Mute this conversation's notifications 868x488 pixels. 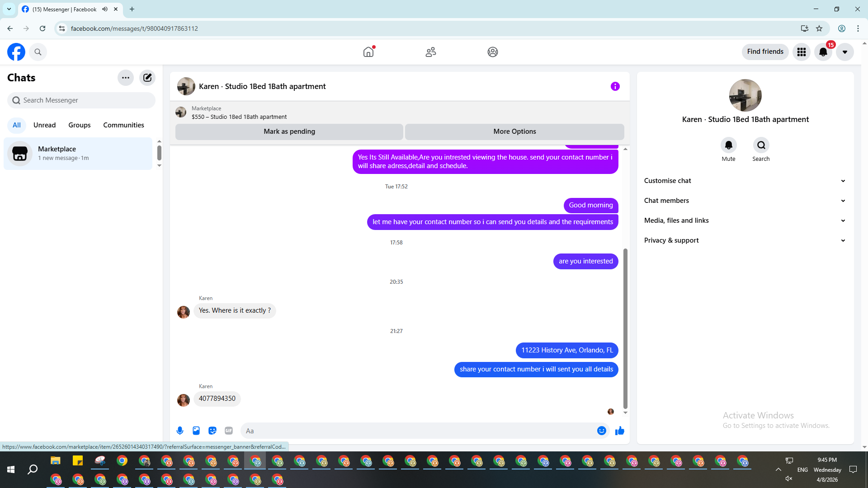pos(728,145)
